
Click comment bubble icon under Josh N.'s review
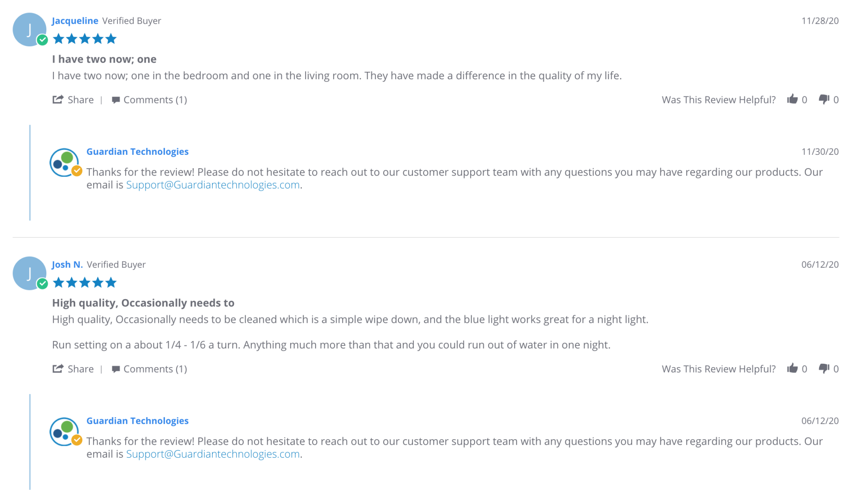[x=116, y=369]
